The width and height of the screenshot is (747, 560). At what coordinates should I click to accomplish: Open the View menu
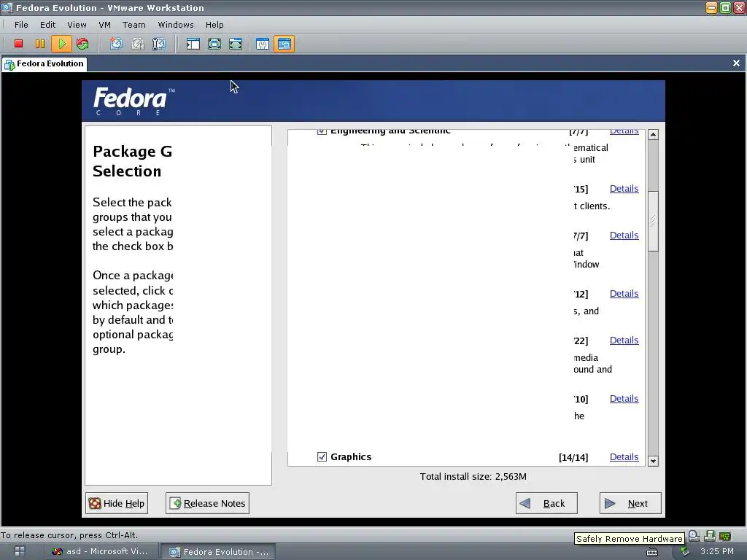[77, 25]
